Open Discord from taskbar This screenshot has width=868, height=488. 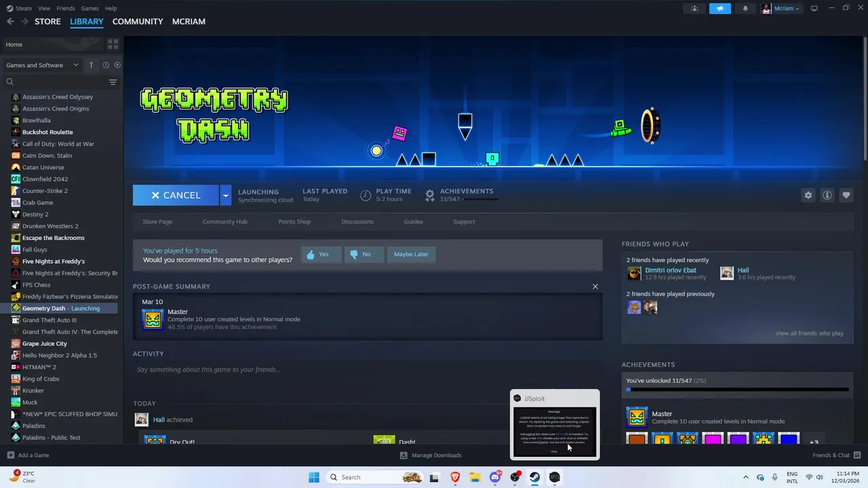[495, 477]
